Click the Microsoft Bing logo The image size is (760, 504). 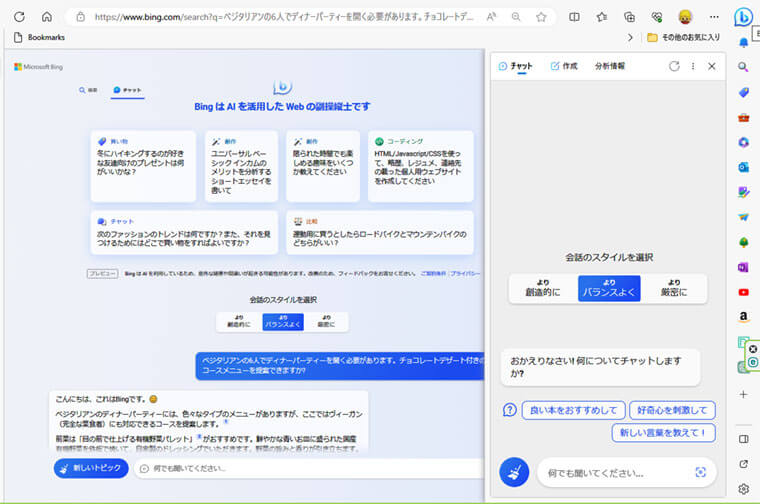click(x=39, y=67)
